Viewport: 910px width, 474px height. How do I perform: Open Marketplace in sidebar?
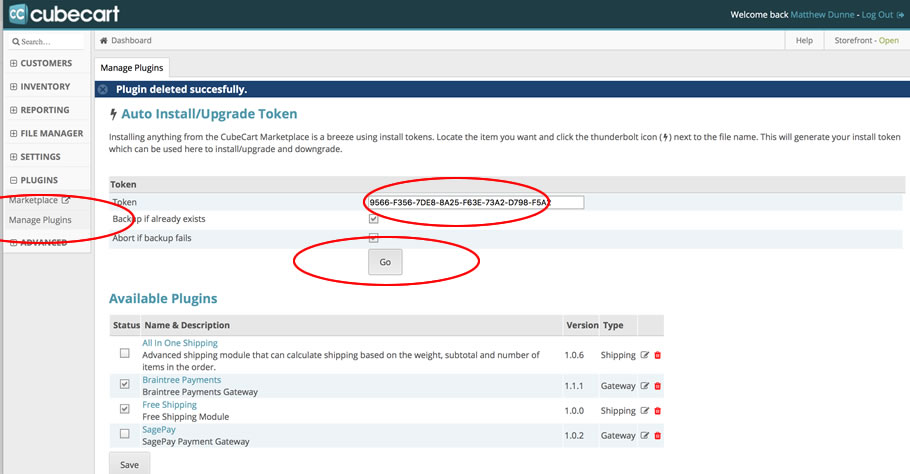pyautogui.click(x=33, y=200)
